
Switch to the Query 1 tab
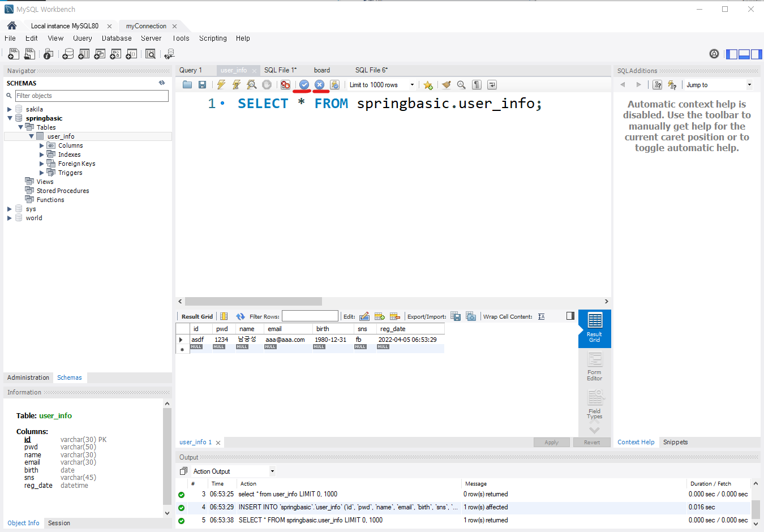191,70
